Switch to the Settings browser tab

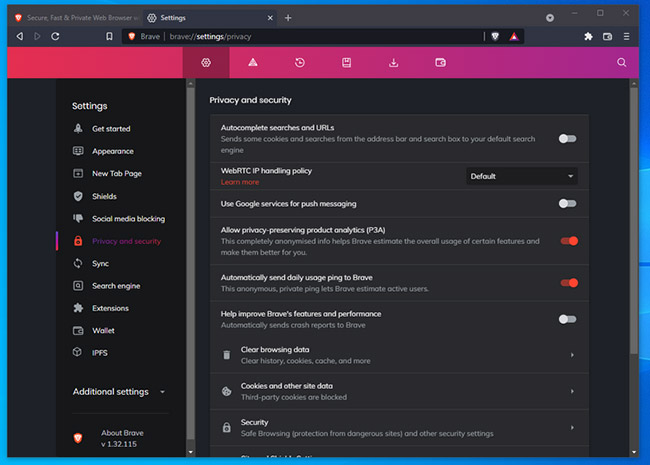pyautogui.click(x=207, y=18)
